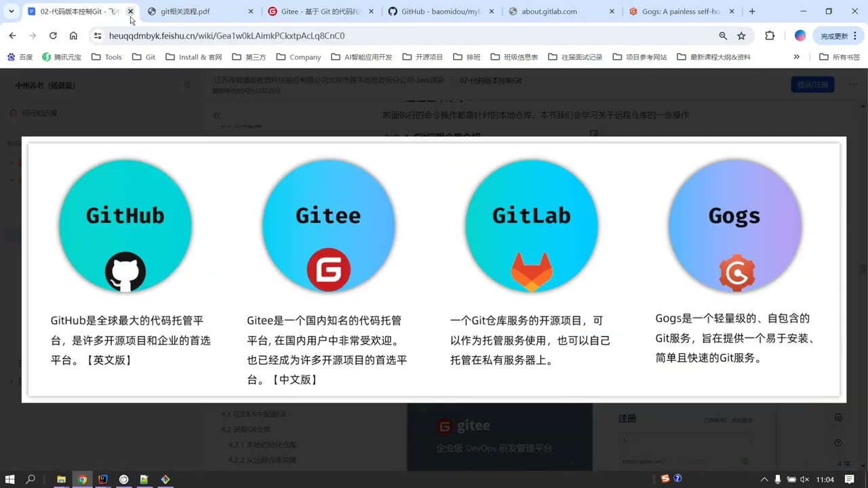Screen dimensions: 868x488
Task: View site information icon in address bar
Action: pyautogui.click(x=98, y=36)
